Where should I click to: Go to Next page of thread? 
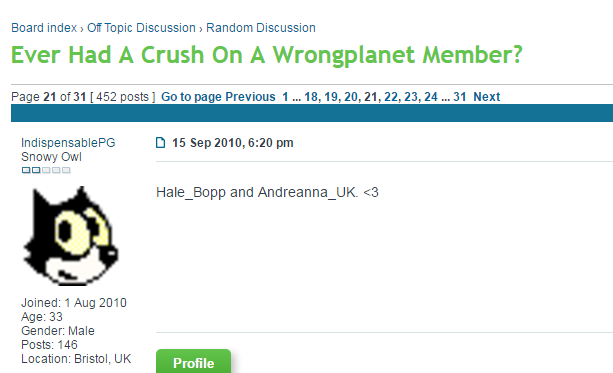tap(487, 97)
